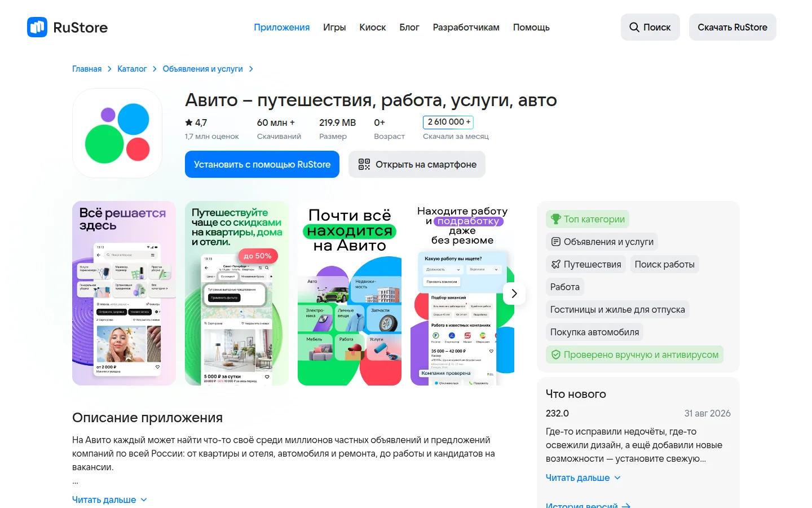812x508 pixels.
Task: Click Открыть на смартфоне button
Action: [x=417, y=164]
